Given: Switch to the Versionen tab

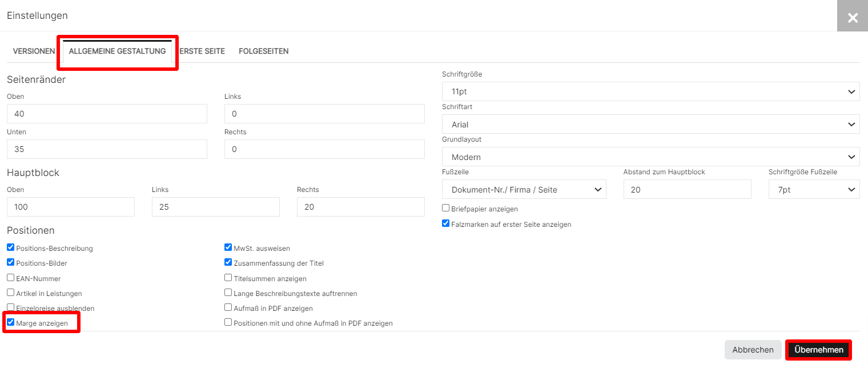Looking at the screenshot, I should click(x=34, y=51).
